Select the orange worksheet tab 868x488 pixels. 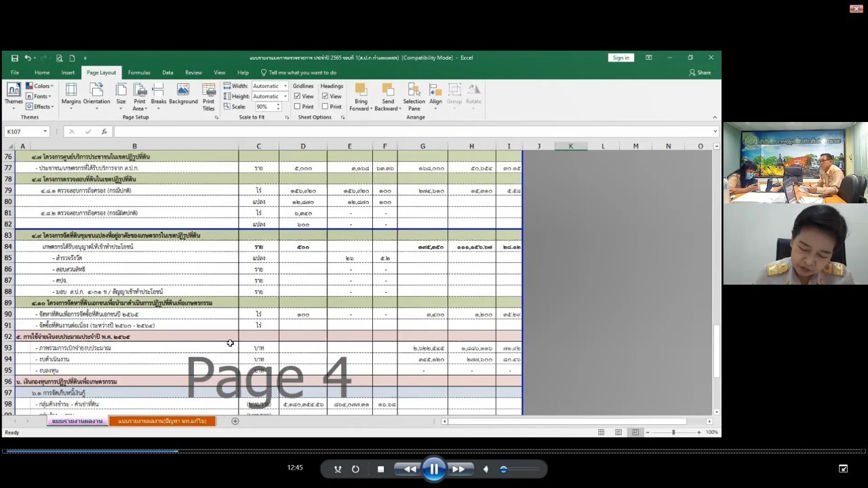(162, 422)
